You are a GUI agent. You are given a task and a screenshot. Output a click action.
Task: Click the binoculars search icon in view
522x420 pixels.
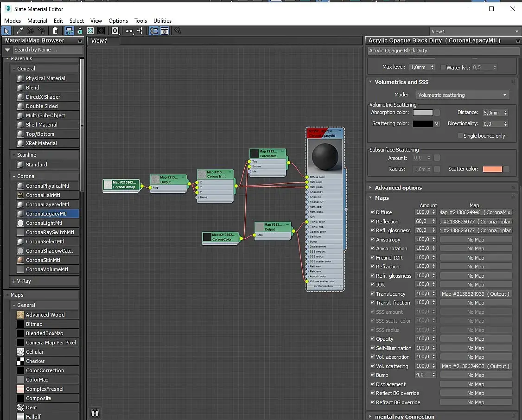(x=95, y=412)
